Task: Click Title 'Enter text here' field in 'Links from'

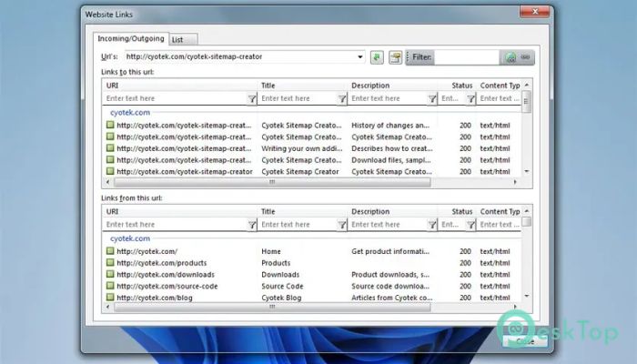Action: 298,225
